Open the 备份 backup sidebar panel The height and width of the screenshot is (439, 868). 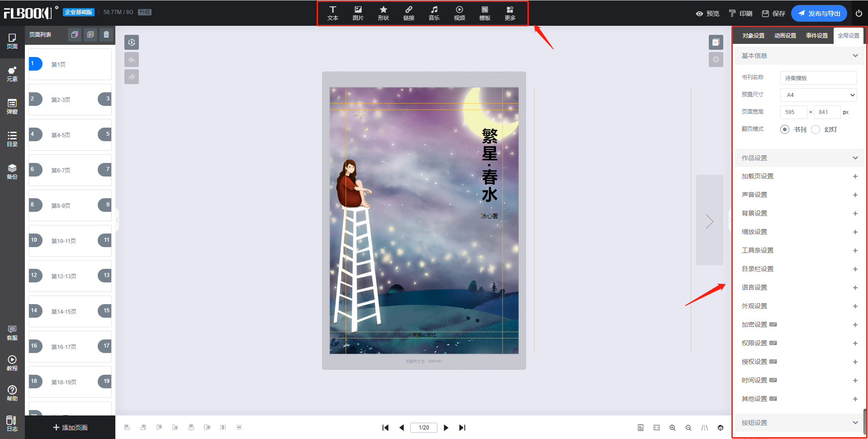coord(12,172)
